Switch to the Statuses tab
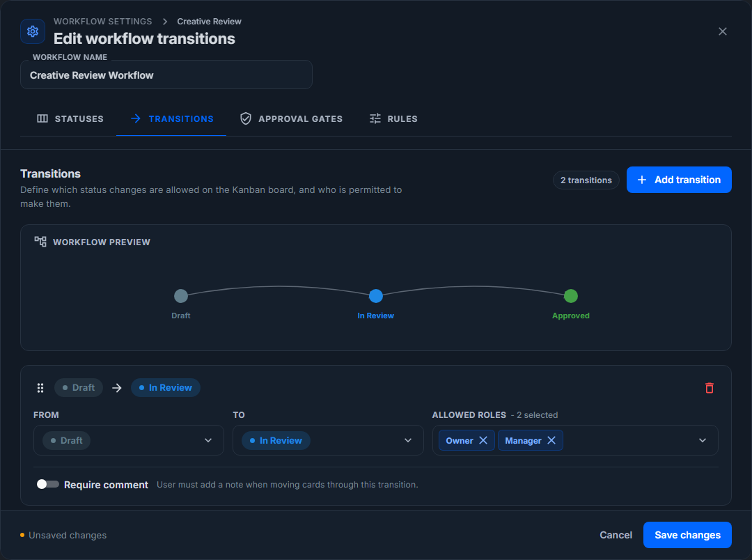The width and height of the screenshot is (752, 560). click(x=70, y=118)
